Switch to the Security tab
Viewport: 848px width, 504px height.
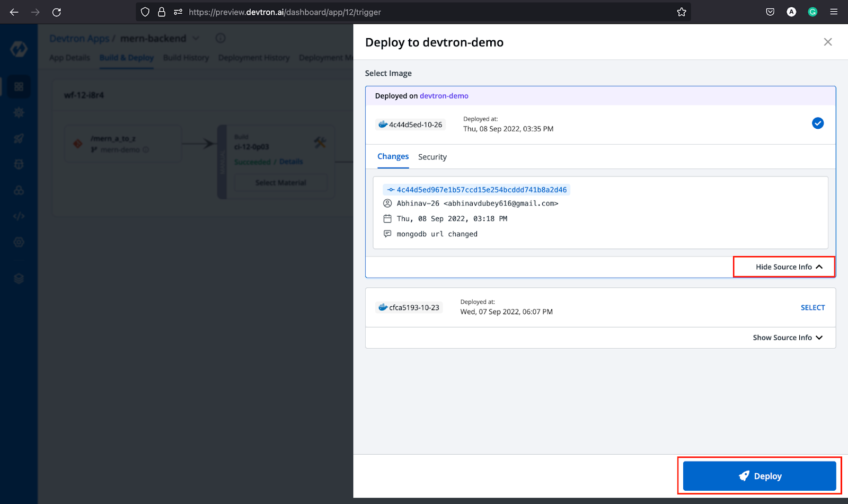(432, 157)
